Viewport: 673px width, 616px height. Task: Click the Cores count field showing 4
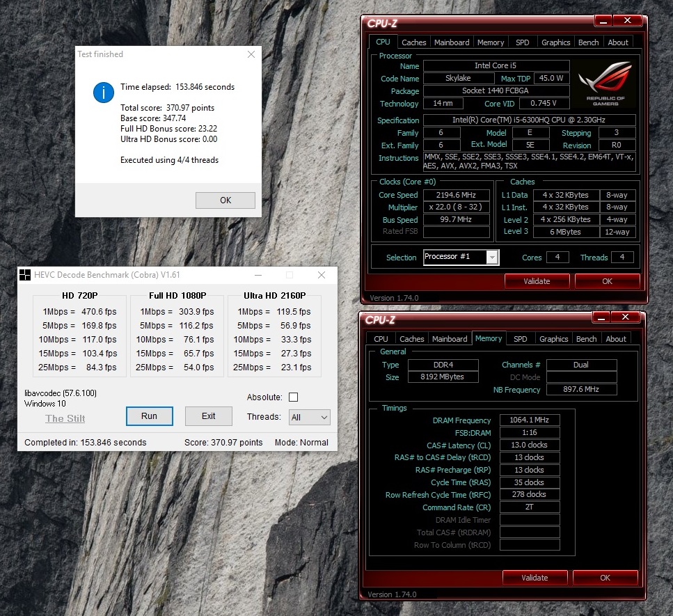coord(557,257)
